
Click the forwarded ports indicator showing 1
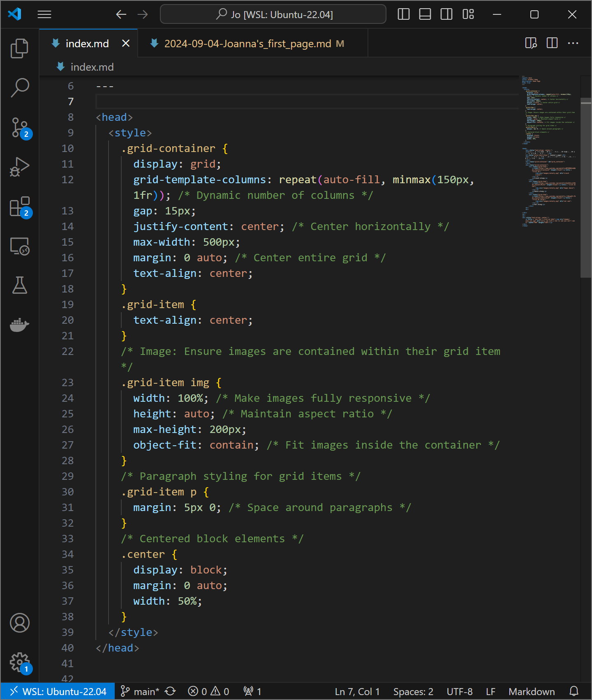(x=252, y=691)
